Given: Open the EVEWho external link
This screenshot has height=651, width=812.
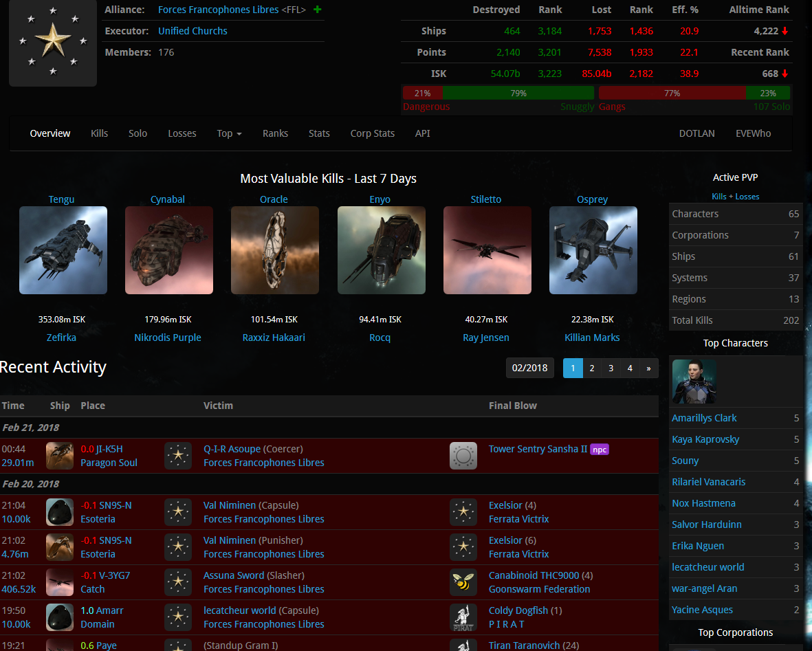Looking at the screenshot, I should click(754, 133).
